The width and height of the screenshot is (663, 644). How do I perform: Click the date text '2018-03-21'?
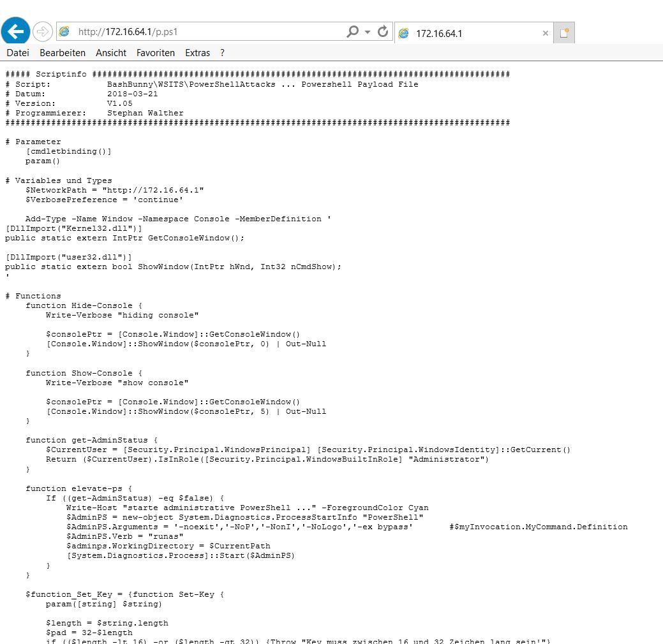(132, 94)
